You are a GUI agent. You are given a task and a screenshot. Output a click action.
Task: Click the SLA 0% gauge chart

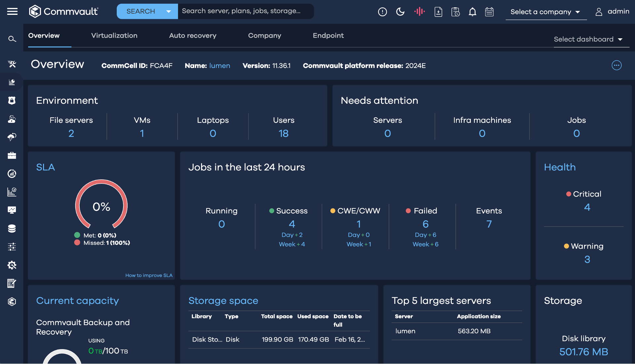(101, 205)
